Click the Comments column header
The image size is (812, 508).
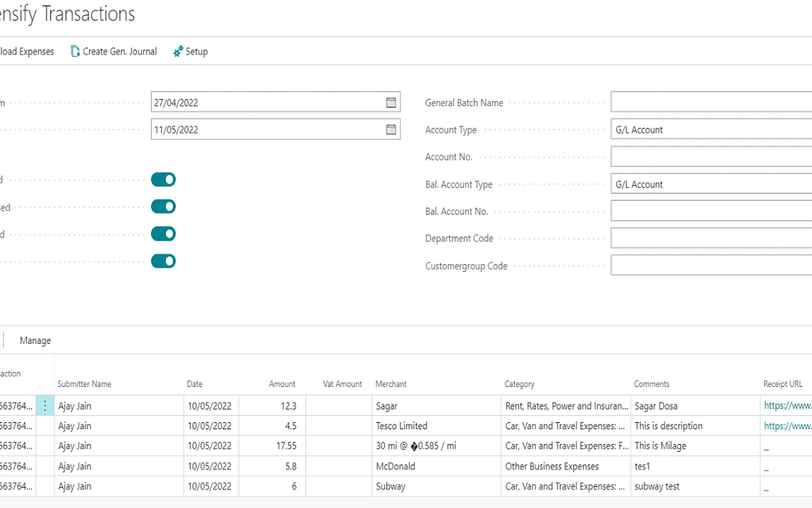click(x=652, y=384)
